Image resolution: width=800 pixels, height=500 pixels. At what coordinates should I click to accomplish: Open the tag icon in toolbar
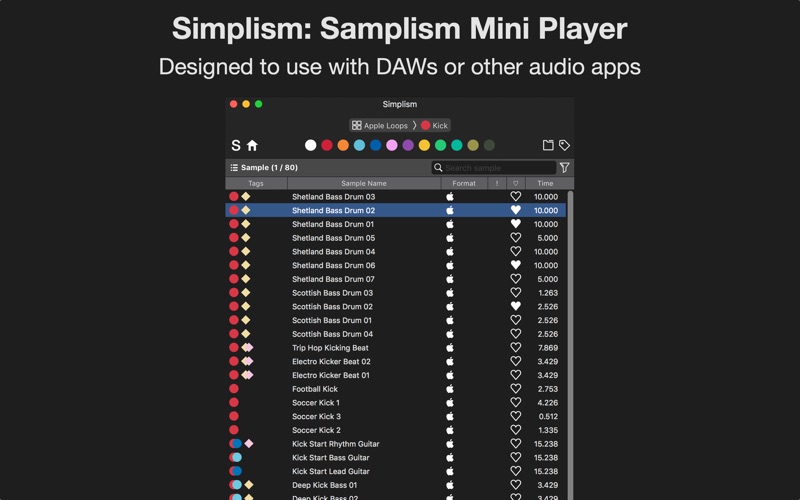[564, 145]
